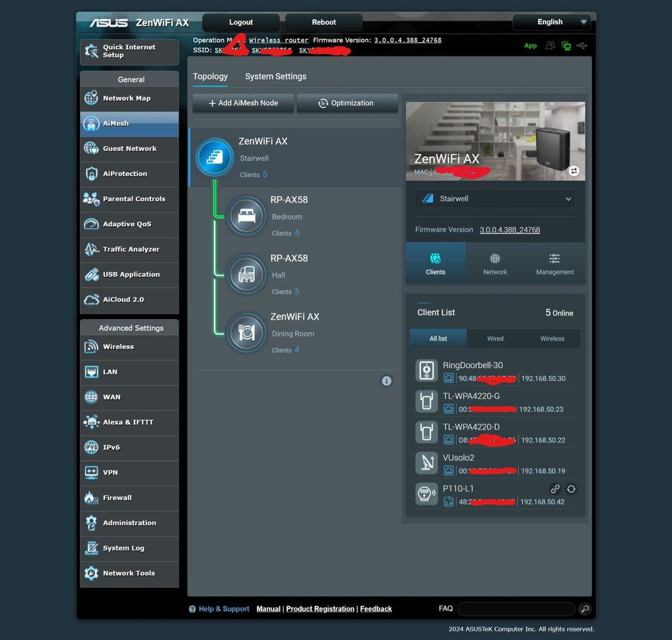
Task: Open the AiProtection security panel
Action: 128,174
